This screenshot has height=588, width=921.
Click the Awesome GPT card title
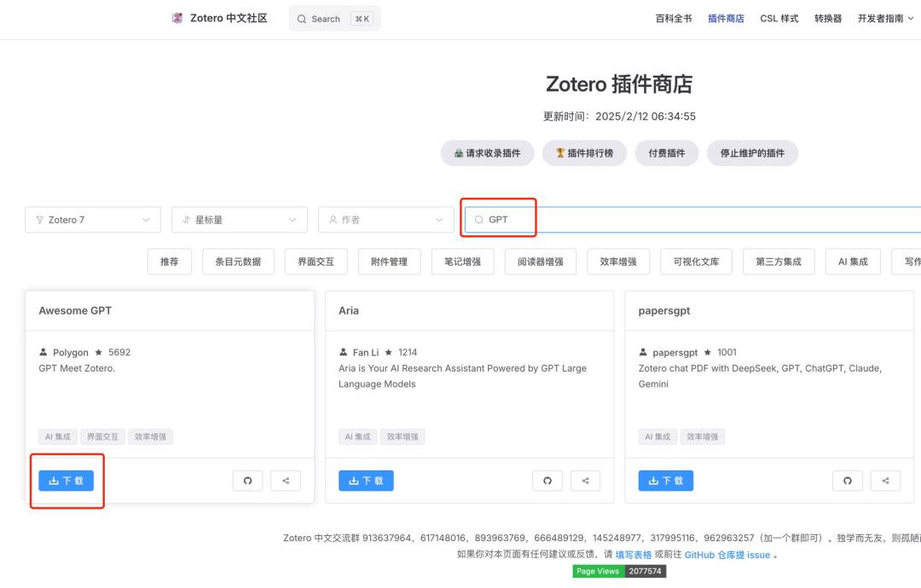pyautogui.click(x=75, y=310)
